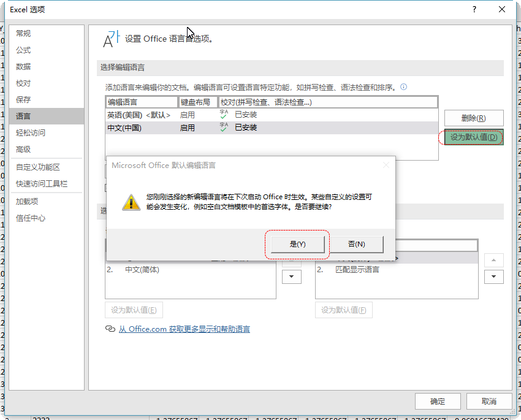The image size is (521, 420).
Task: Click the 设为默认值(F) button
Action: (344, 310)
